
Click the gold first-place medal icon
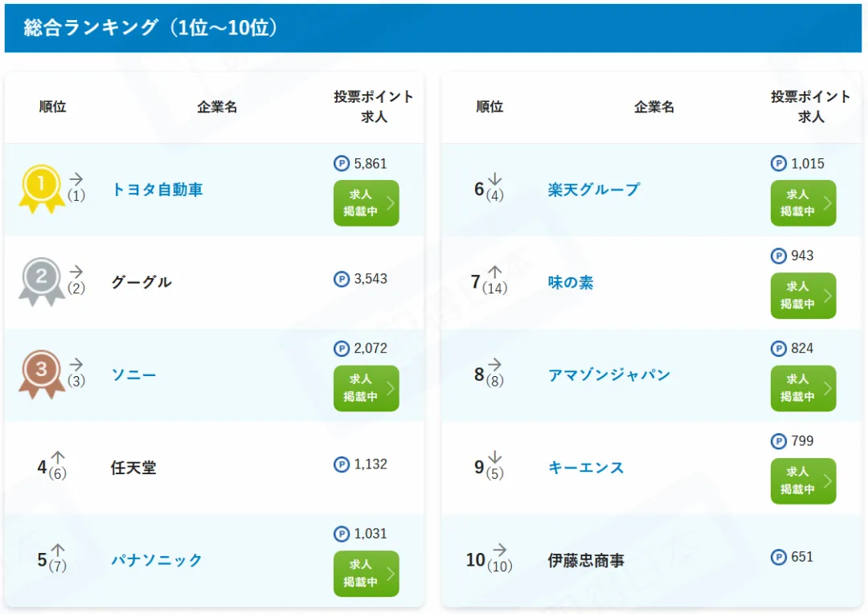(42, 190)
